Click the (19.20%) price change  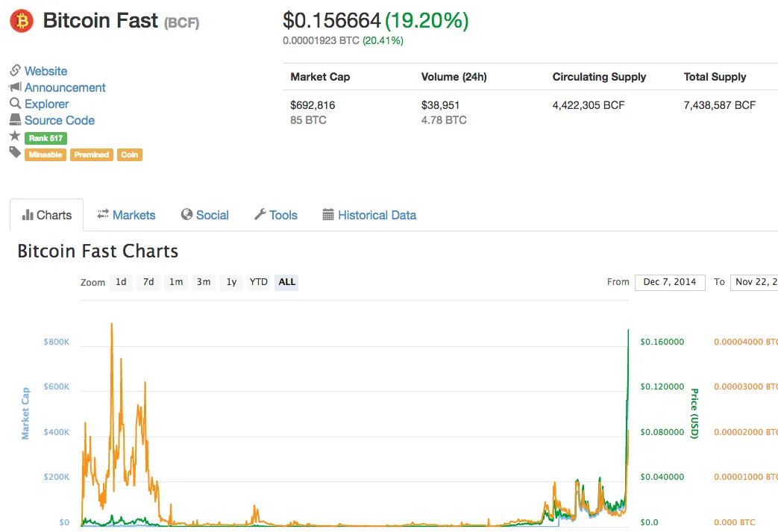pos(427,21)
